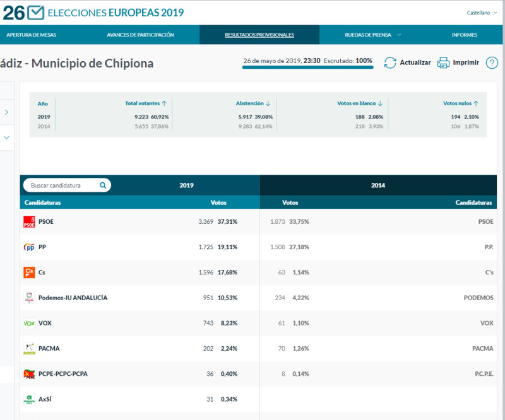The image size is (505, 420).
Task: Click the Imprimir printer icon
Action: (x=443, y=62)
